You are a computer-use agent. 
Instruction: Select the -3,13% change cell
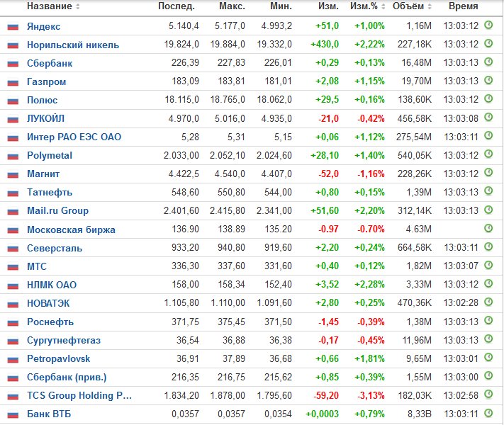(x=371, y=395)
